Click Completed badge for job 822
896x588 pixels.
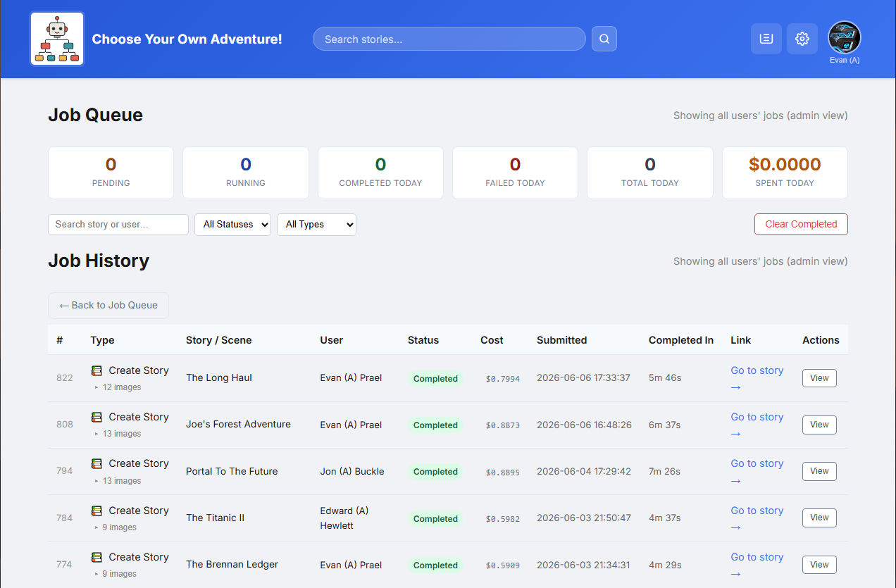(435, 379)
